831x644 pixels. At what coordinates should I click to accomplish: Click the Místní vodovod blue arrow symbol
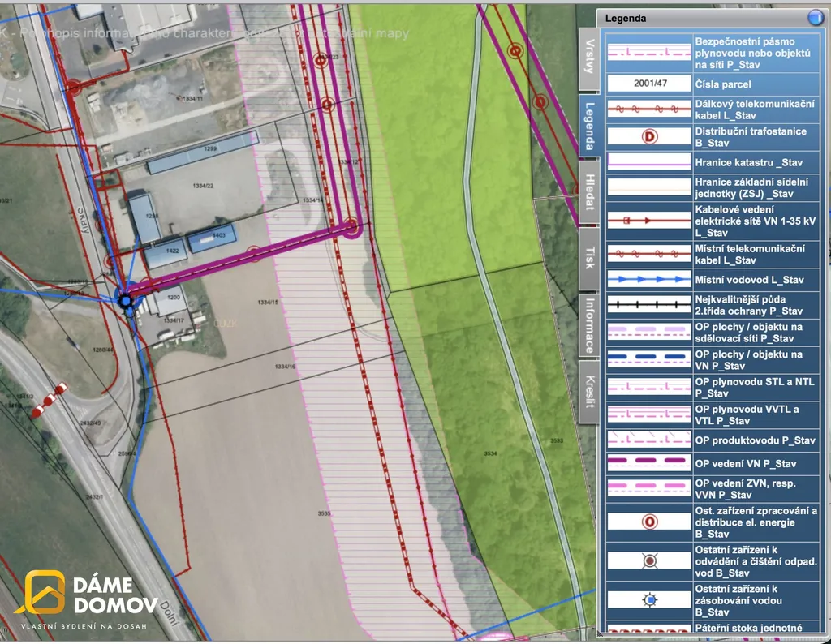[648, 279]
